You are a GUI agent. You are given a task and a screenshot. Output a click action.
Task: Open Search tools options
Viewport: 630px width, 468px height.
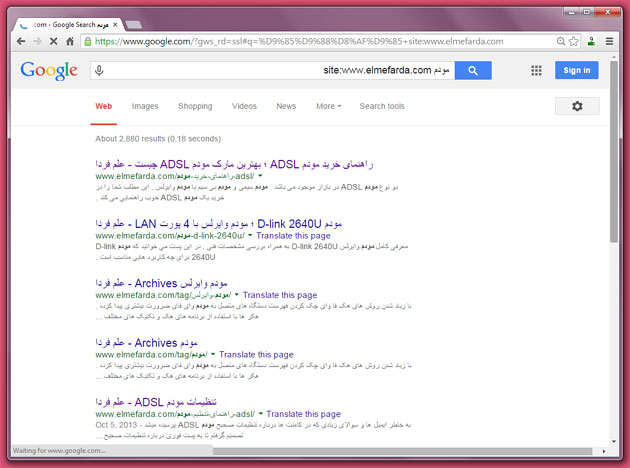pos(382,106)
